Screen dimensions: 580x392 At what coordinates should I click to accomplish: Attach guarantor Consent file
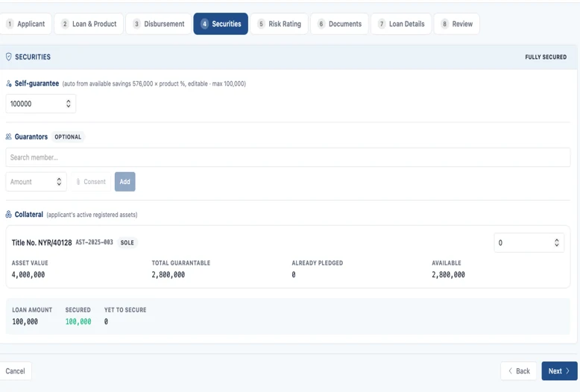pos(91,182)
